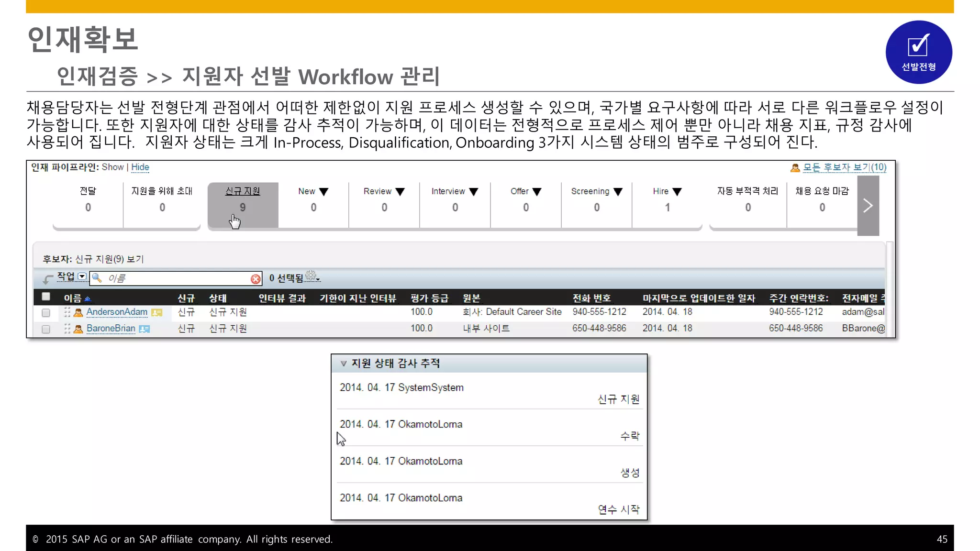Select the Hire stage showing count 1
Screen dimensions: 980x551
tap(667, 205)
